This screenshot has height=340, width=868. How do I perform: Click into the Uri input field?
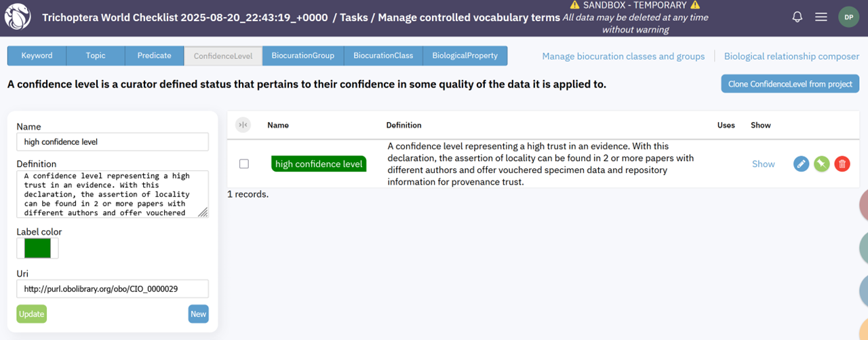113,288
